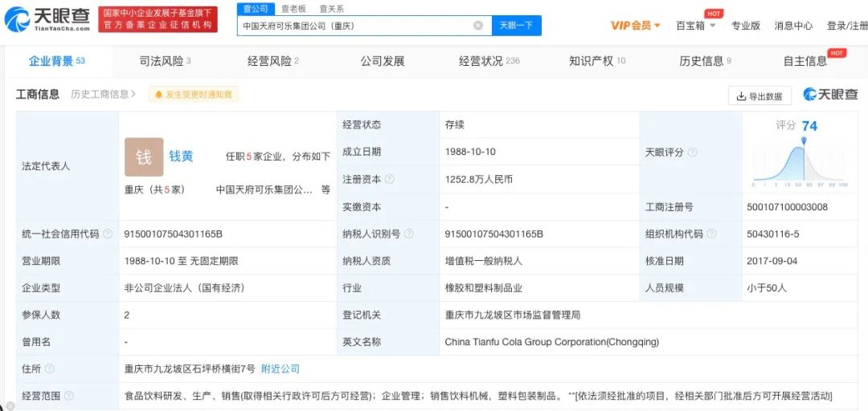Open 消息中心 in header
The image size is (868, 411).
(793, 26)
